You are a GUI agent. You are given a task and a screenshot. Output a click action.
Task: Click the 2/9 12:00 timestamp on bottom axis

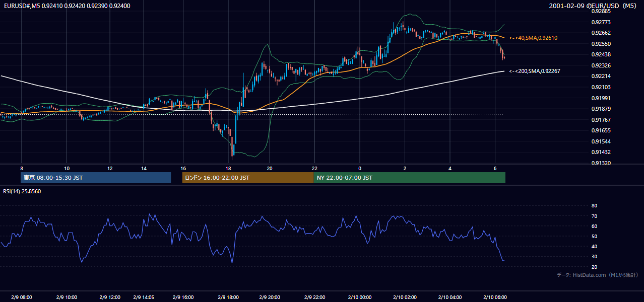point(110,297)
